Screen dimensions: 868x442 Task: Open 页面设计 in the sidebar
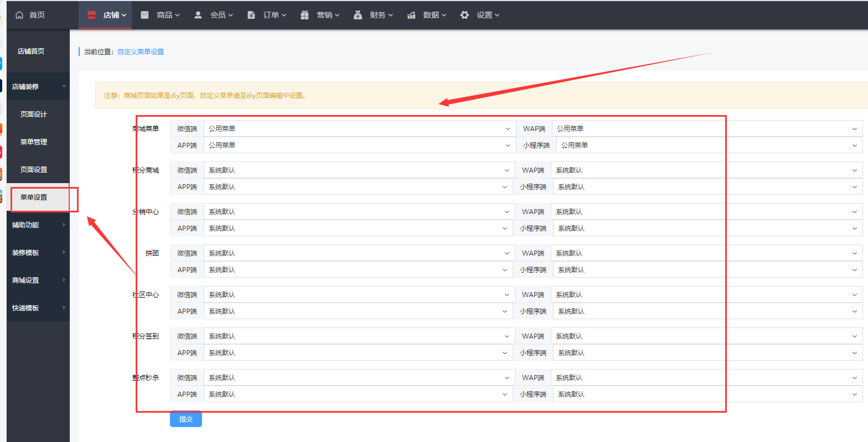[38, 114]
